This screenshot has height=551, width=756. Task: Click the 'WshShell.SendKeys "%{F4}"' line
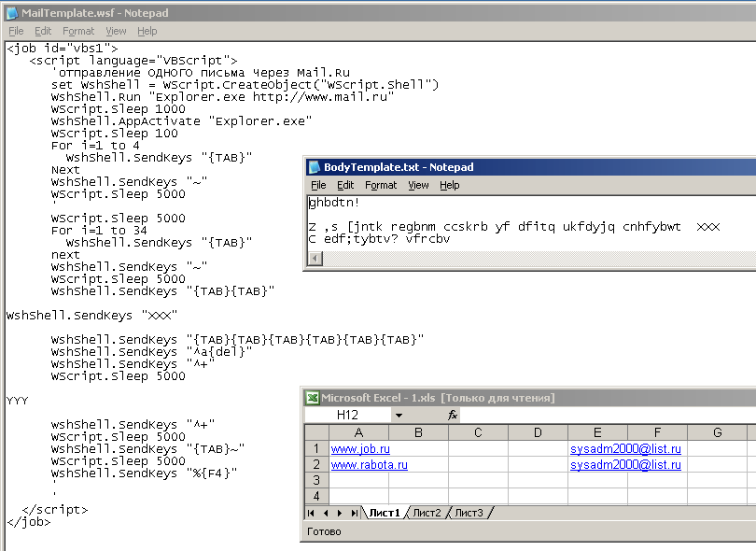pyautogui.click(x=144, y=473)
